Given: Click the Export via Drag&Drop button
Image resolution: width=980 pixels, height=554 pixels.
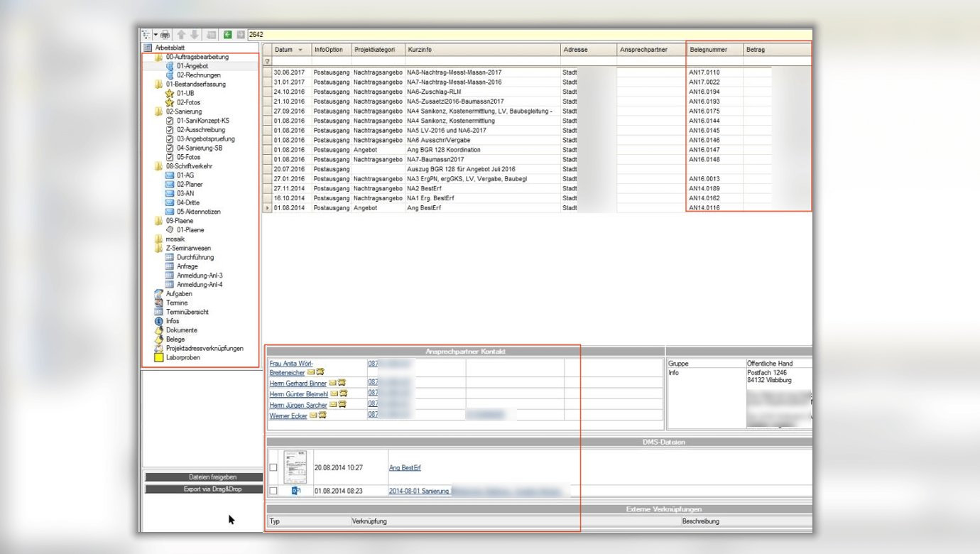Looking at the screenshot, I should pos(192,489).
